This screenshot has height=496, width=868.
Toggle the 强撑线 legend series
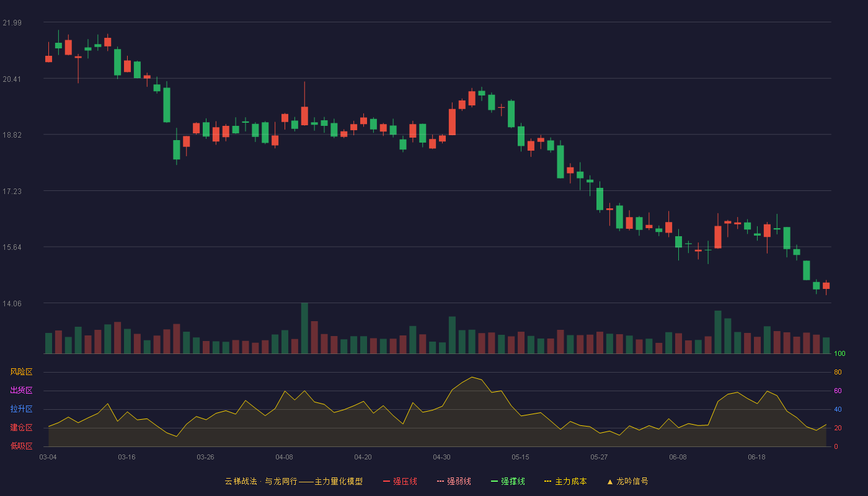tap(508, 481)
